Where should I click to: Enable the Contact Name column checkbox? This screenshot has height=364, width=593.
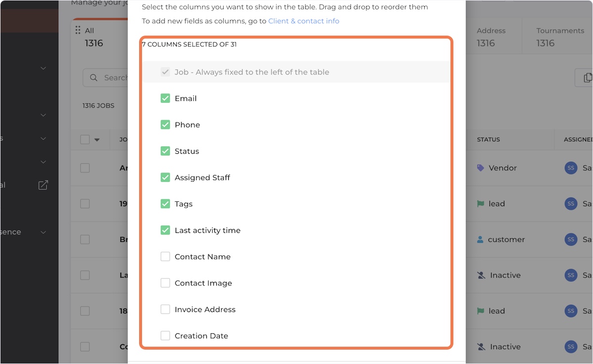point(165,257)
